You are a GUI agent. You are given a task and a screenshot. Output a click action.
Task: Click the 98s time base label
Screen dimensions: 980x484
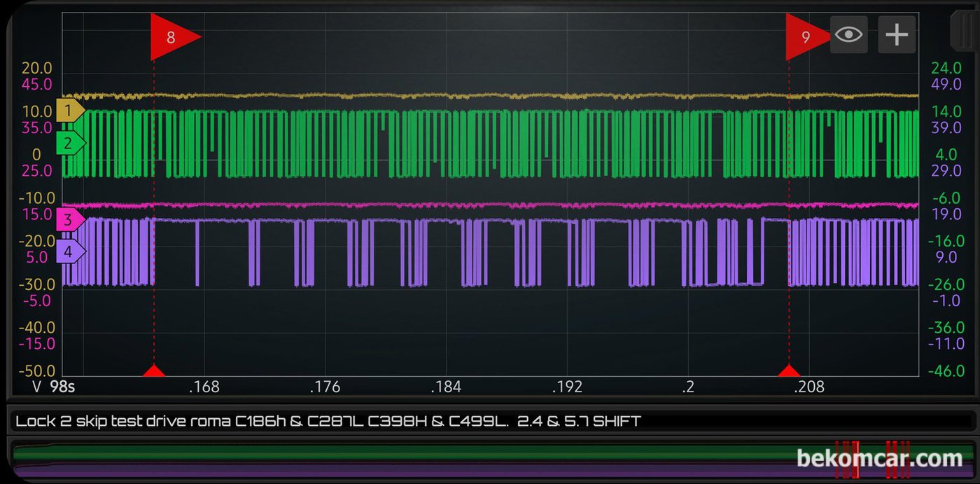click(x=62, y=387)
